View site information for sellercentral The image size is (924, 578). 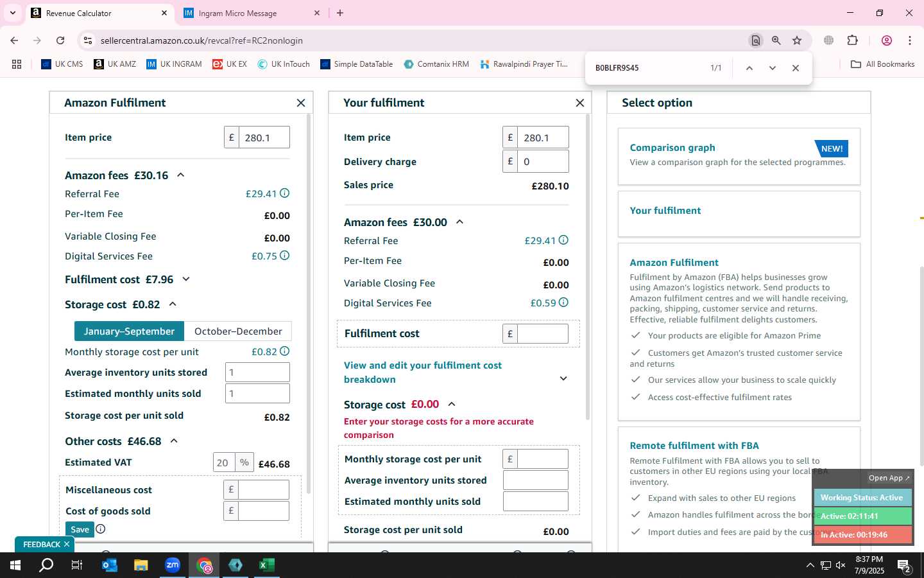(x=88, y=40)
